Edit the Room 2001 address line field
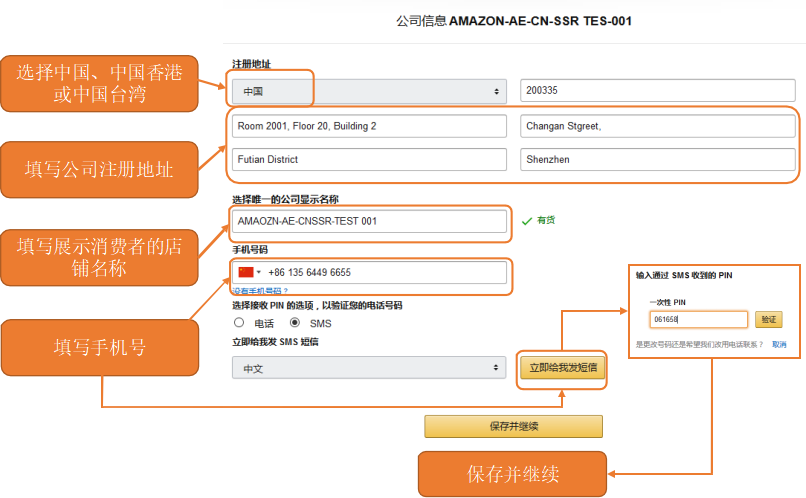 click(369, 126)
